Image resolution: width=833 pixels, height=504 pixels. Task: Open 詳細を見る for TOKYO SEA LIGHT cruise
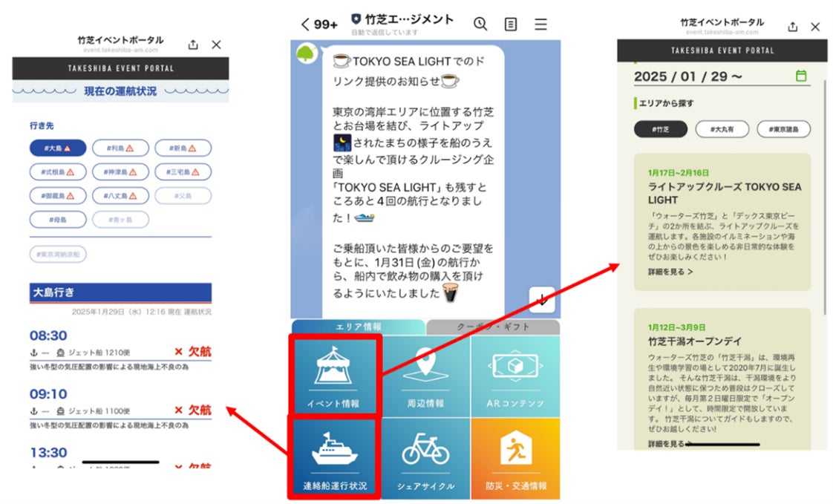click(670, 272)
